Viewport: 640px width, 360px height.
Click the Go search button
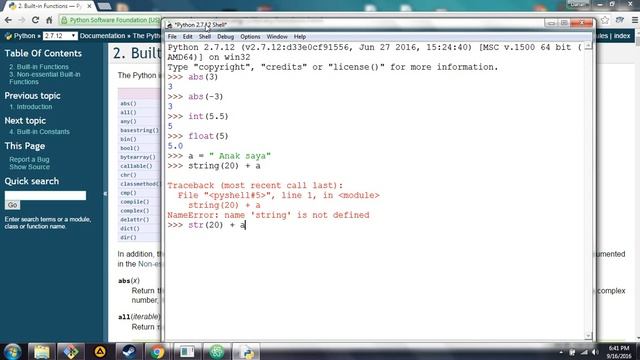12,205
